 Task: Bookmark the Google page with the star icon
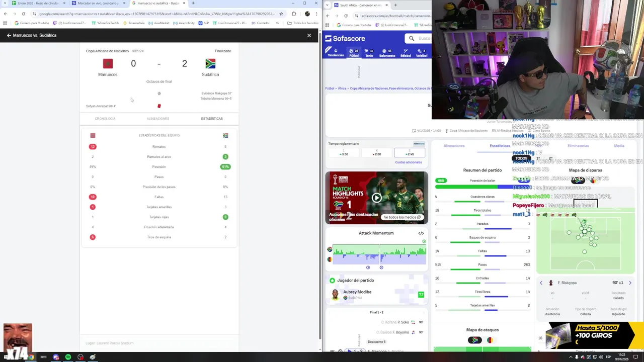pyautogui.click(x=281, y=14)
